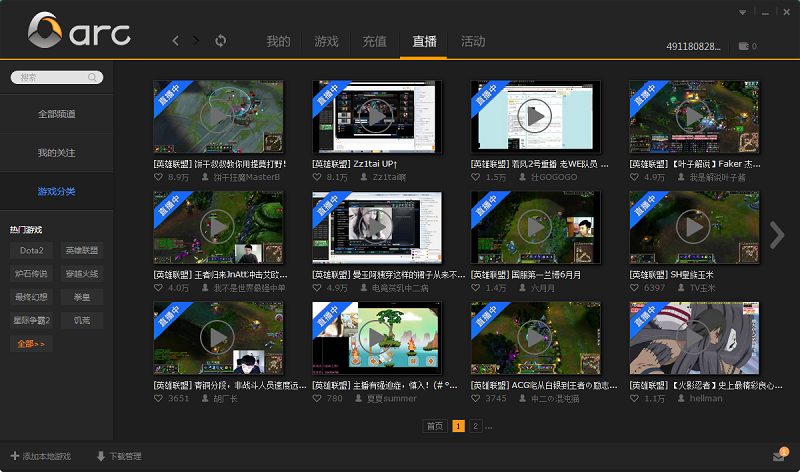Click streamer name 我不是世界最强中单
This screenshot has height=472, width=800.
[x=249, y=288]
